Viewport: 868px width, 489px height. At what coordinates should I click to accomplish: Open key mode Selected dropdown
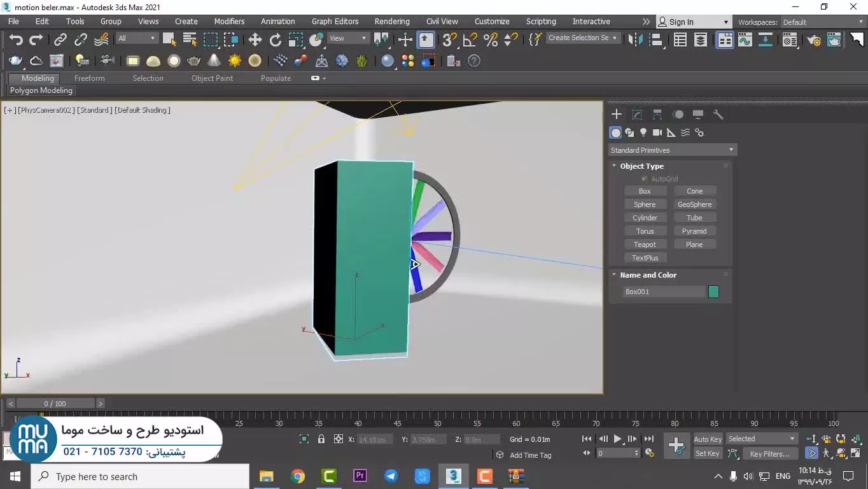coord(762,439)
